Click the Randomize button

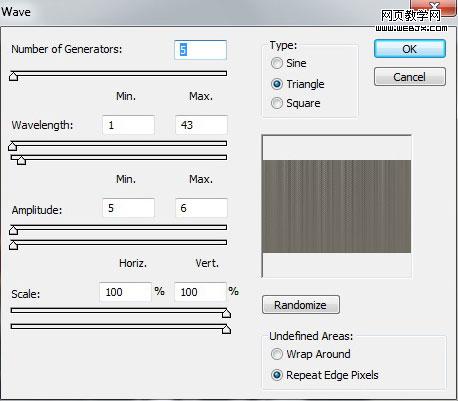301,305
